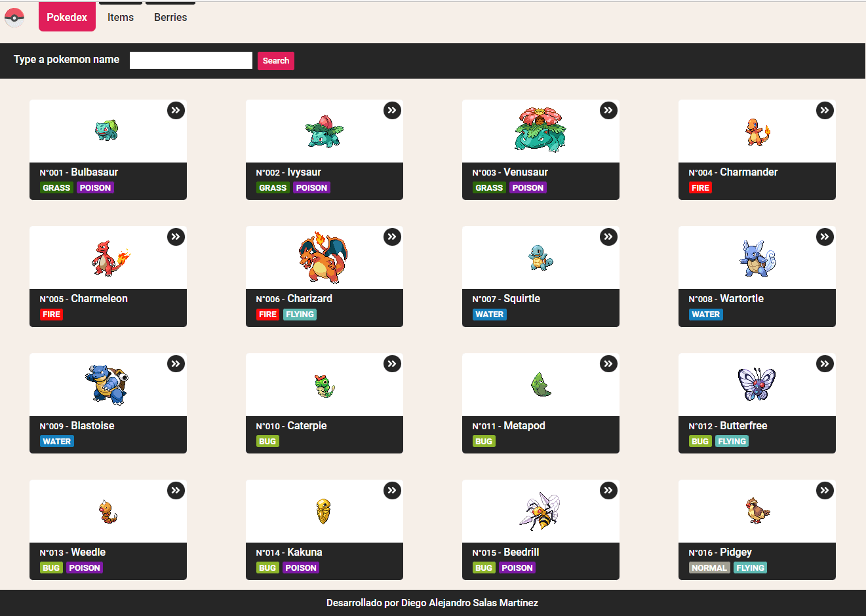866x616 pixels.
Task: Click the 'N°014 - Kakuna' title
Action: click(x=289, y=552)
